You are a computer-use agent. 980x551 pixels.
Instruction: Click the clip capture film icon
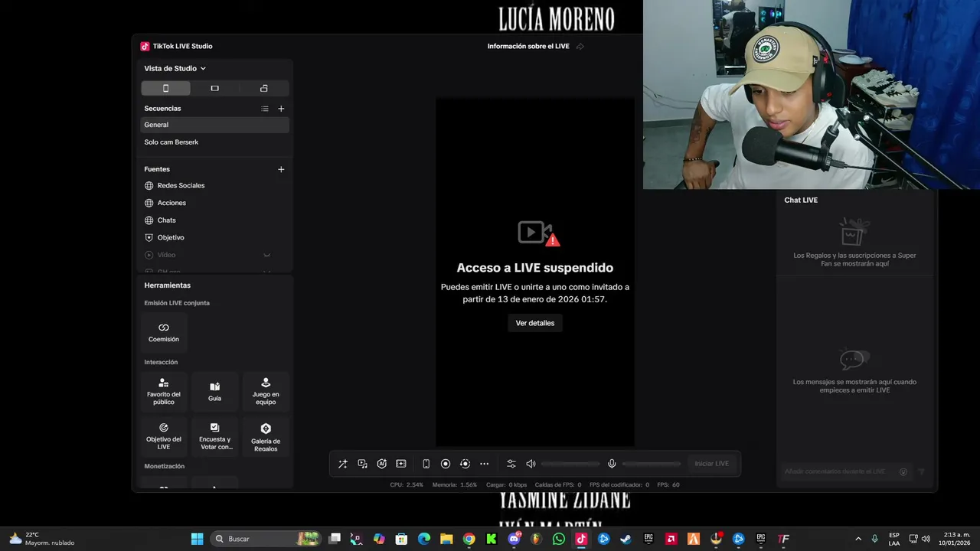click(400, 464)
